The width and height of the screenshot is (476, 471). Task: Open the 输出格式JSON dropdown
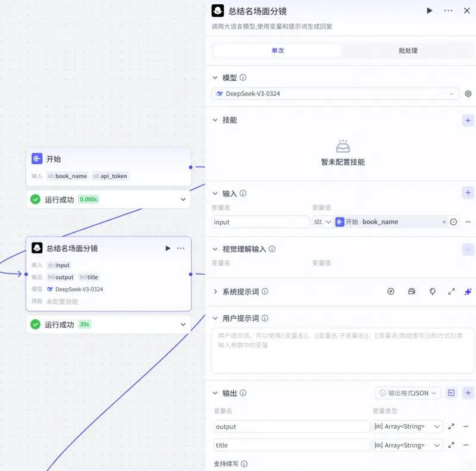(408, 392)
